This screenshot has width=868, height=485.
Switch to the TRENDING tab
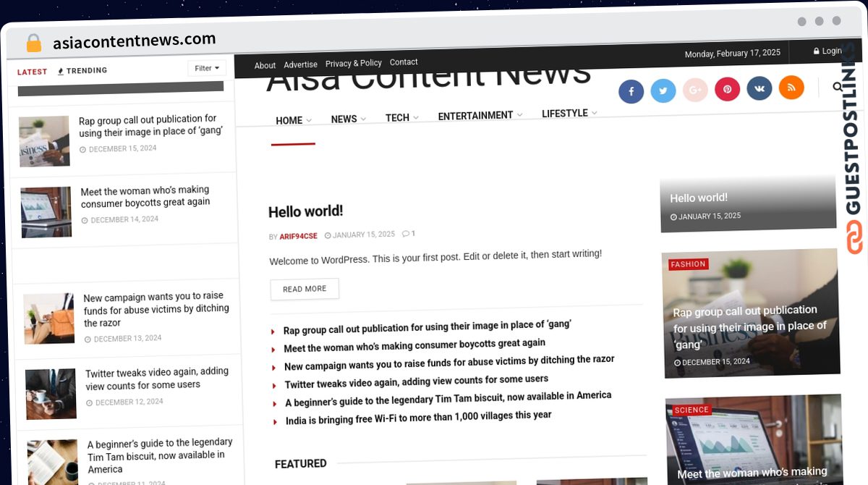pyautogui.click(x=82, y=71)
